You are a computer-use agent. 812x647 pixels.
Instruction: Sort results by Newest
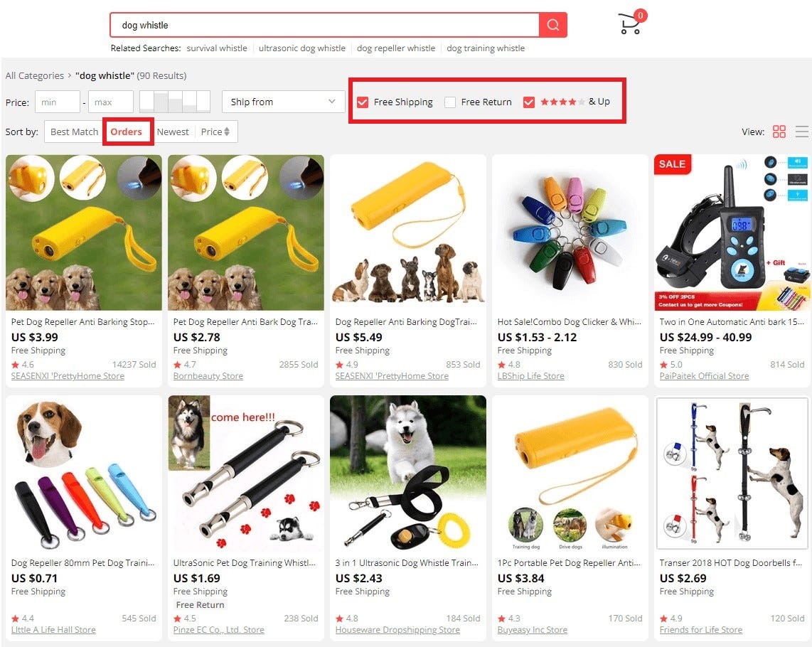(x=173, y=132)
